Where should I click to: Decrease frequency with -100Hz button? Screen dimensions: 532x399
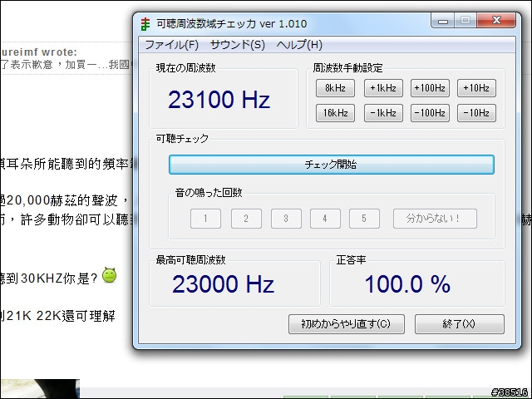click(x=430, y=113)
